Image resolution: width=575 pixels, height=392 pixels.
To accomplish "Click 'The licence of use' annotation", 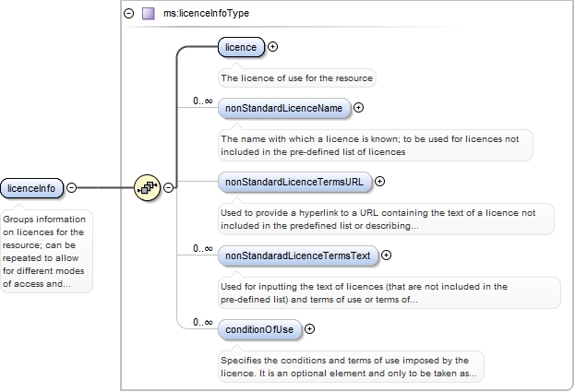I will tap(296, 77).
